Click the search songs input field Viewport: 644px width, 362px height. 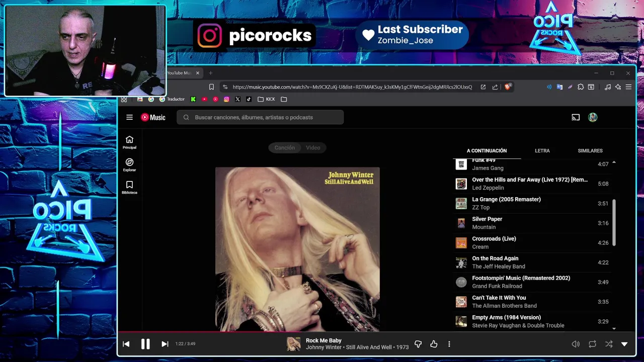[x=260, y=117]
